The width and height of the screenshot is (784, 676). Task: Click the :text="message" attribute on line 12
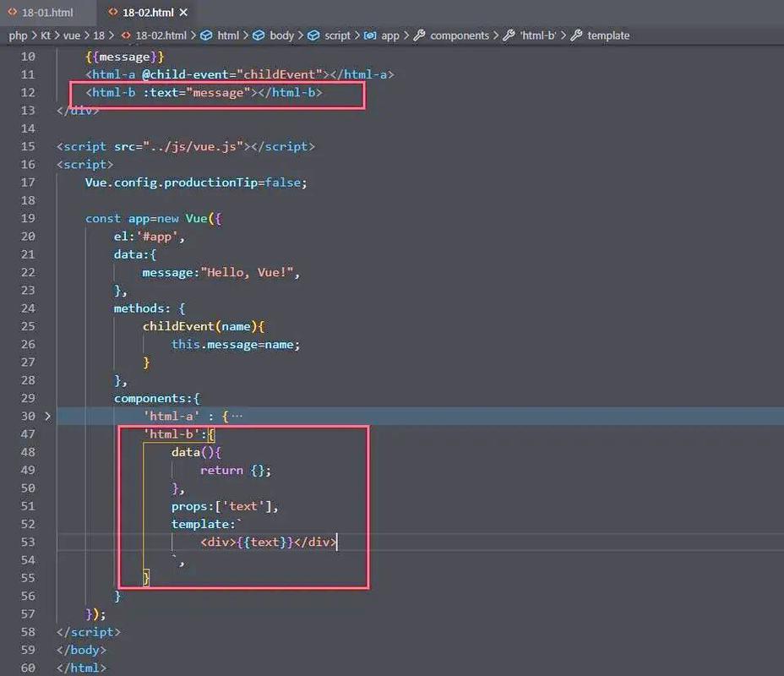pyautogui.click(x=197, y=92)
